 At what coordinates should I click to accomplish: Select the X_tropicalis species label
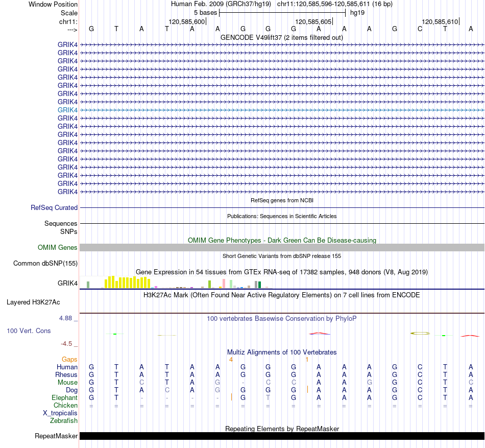point(60,413)
